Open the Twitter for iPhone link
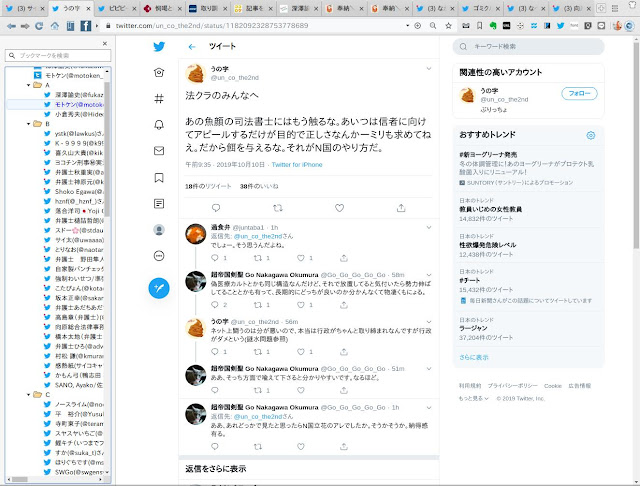 coord(297,165)
